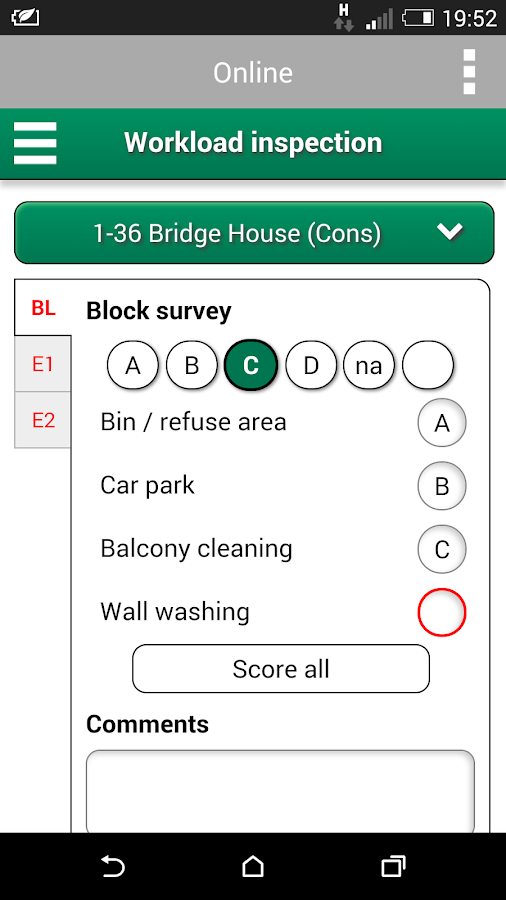Tap the leaf power saver icon

[x=25, y=18]
